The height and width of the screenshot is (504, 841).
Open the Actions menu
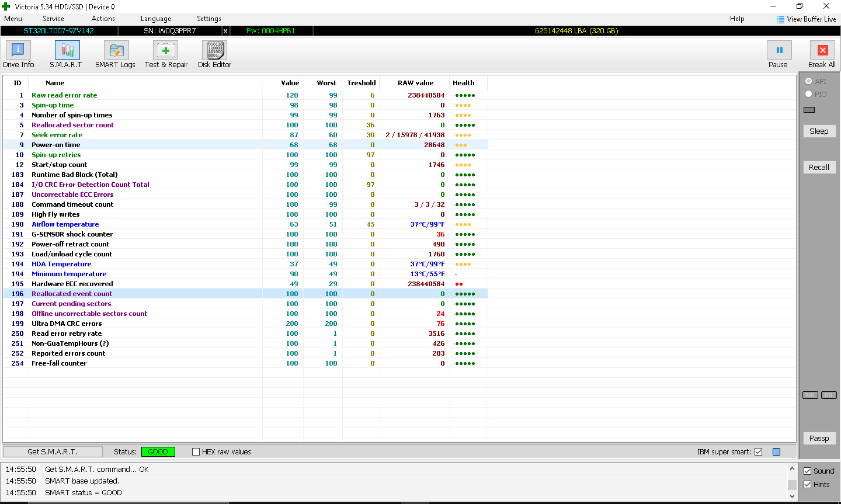[x=103, y=19]
